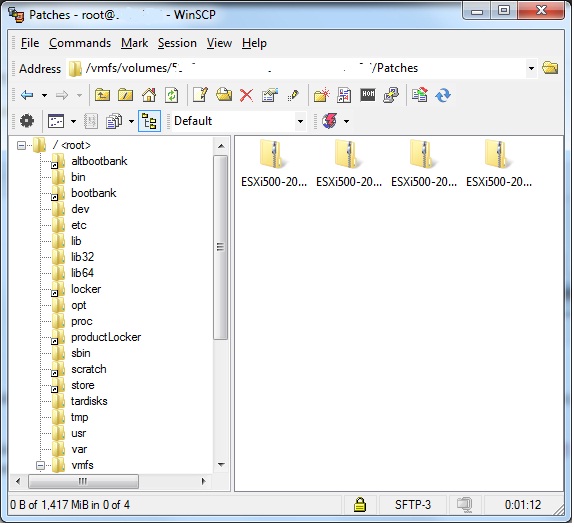The height and width of the screenshot is (527, 574).
Task: Click the Open file icon
Action: 224,95
